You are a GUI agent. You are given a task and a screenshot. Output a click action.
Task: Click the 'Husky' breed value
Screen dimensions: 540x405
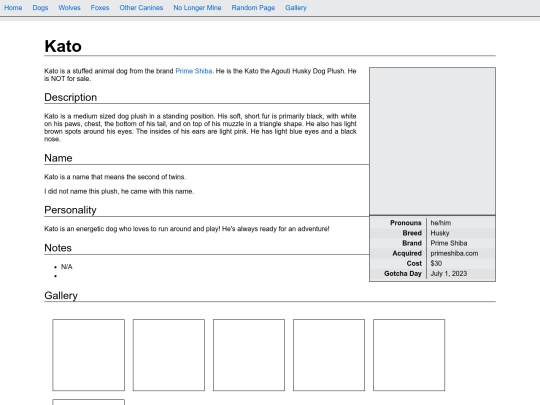coord(440,233)
